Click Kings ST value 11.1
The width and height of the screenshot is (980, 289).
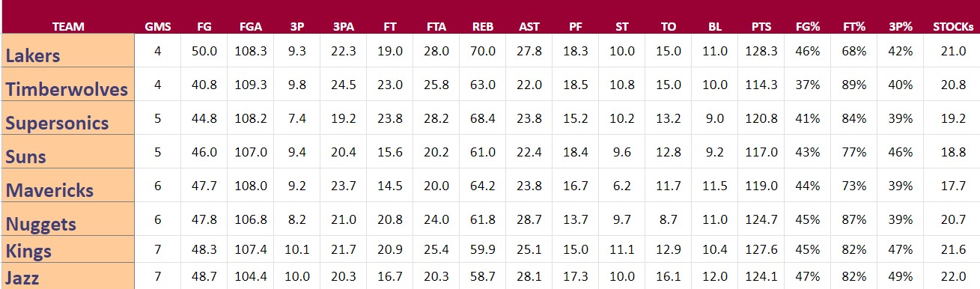click(621, 249)
